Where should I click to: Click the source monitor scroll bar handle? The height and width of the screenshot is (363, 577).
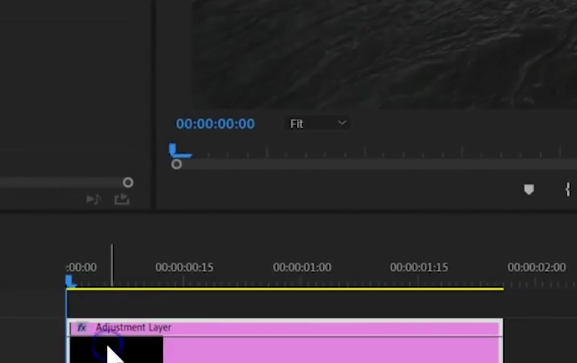coord(128,182)
